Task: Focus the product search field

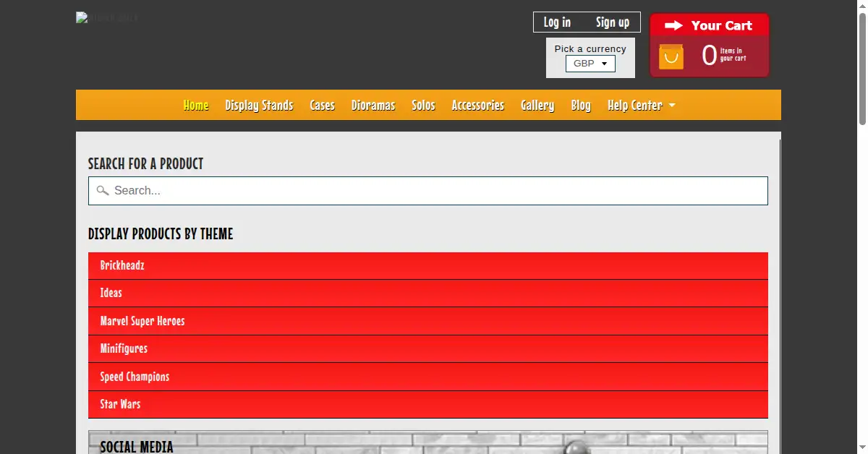Action: pyautogui.click(x=428, y=191)
